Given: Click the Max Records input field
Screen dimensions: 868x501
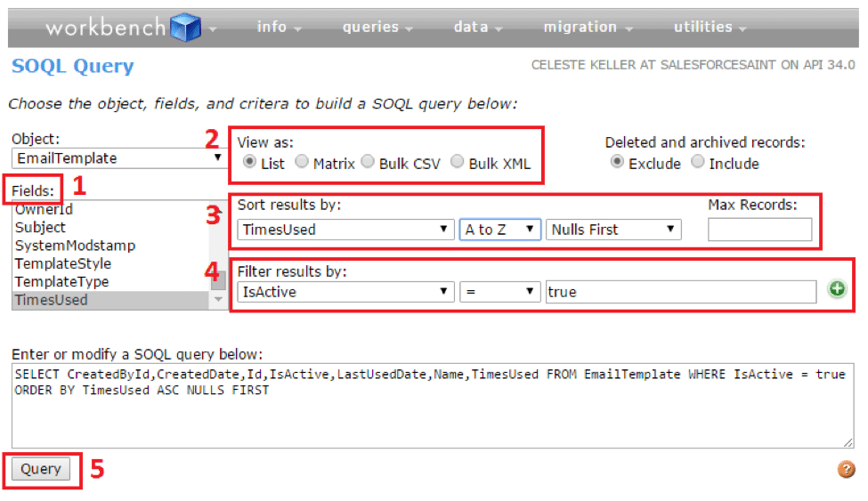Looking at the screenshot, I should [759, 230].
